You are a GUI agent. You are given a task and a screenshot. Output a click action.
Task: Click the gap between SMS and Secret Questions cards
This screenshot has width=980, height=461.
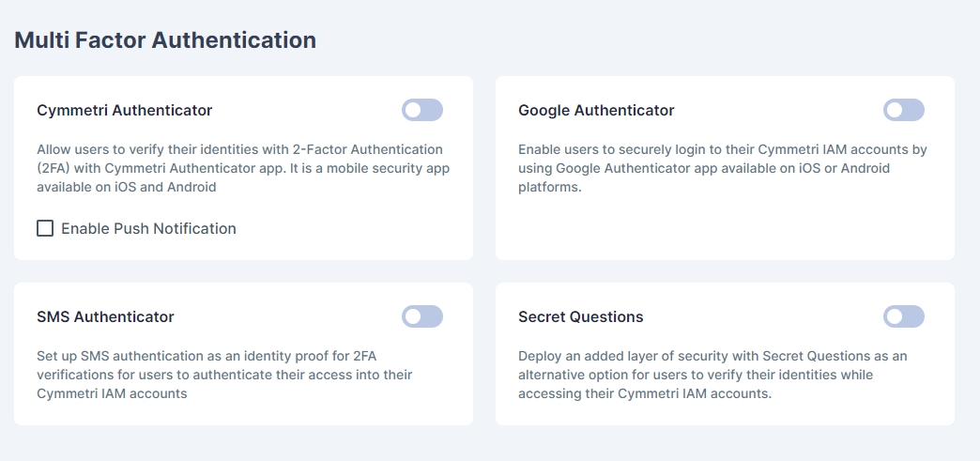[484, 354]
